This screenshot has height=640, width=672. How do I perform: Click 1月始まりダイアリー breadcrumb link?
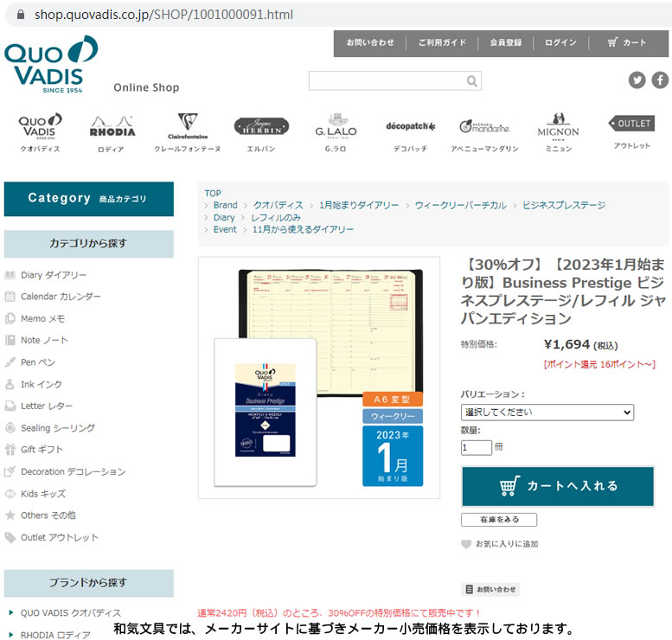[359, 205]
